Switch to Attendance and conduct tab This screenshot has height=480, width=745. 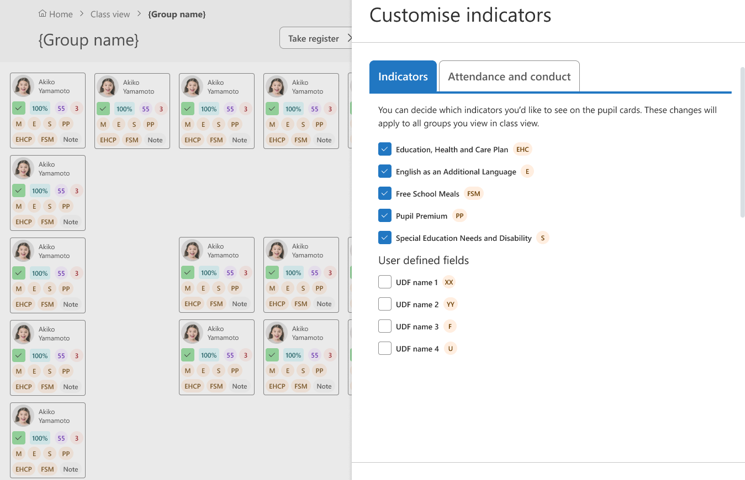tap(509, 77)
